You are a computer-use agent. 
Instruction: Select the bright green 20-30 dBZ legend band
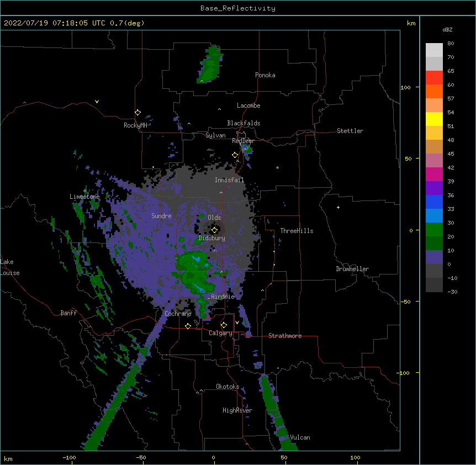(x=434, y=230)
